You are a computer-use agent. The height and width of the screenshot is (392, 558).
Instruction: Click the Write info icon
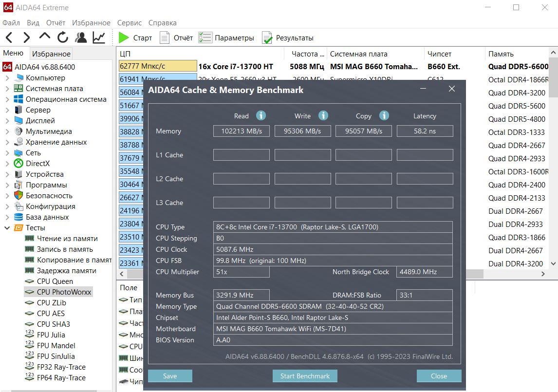click(x=323, y=115)
